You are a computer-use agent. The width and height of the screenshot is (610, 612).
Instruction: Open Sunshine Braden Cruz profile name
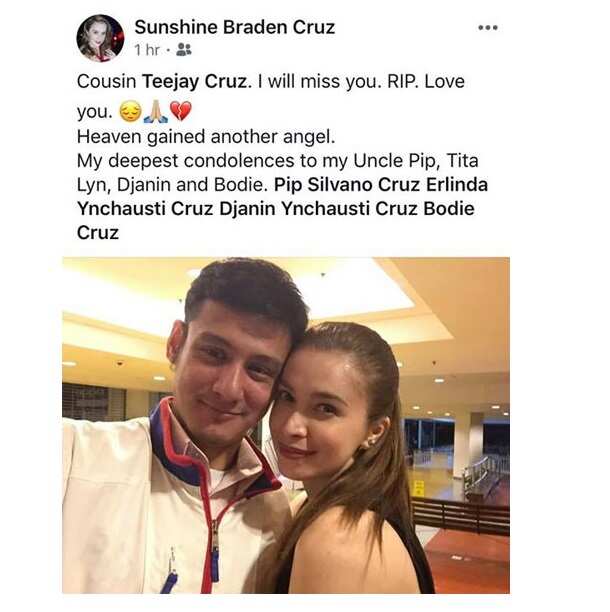pyautogui.click(x=235, y=27)
